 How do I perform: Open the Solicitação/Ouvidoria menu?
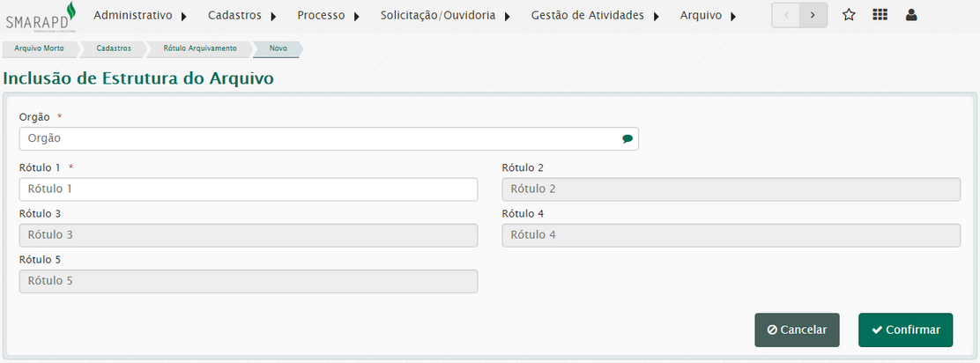446,16
